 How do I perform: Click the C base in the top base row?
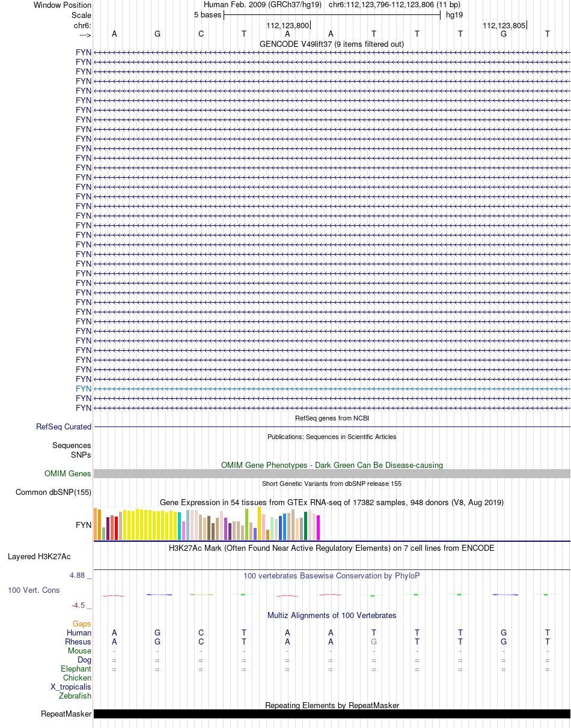point(201,34)
